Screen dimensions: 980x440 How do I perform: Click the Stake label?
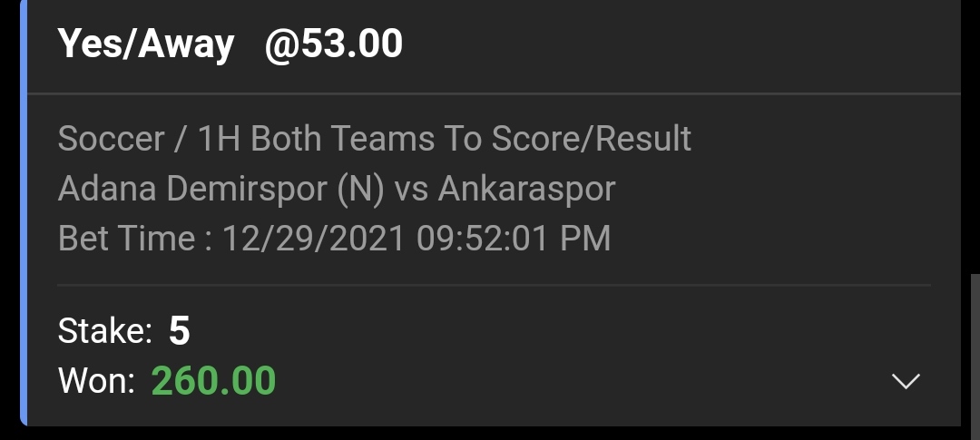pyautogui.click(x=105, y=330)
